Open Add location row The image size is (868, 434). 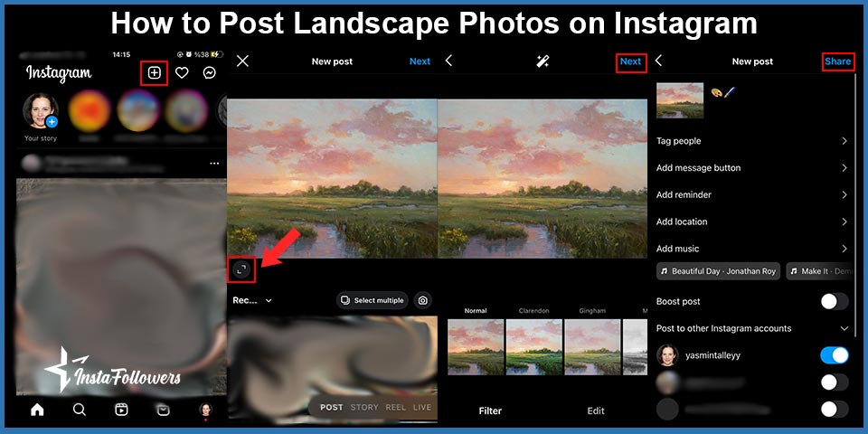[751, 222]
